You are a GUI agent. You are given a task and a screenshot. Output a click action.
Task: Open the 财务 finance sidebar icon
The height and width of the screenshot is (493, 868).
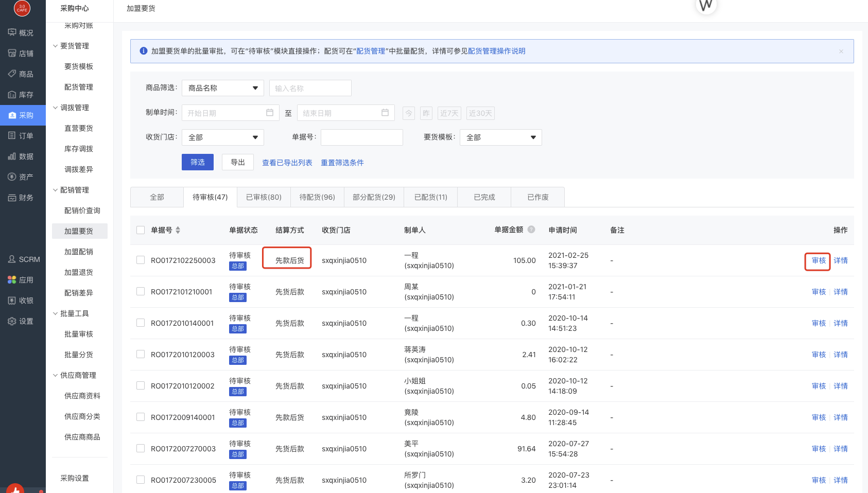(x=12, y=197)
